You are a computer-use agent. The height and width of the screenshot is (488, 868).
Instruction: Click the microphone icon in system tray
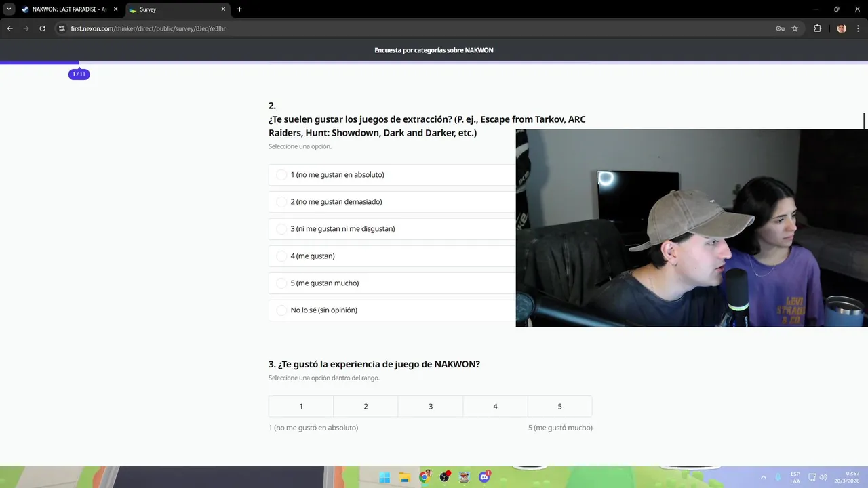(x=778, y=477)
